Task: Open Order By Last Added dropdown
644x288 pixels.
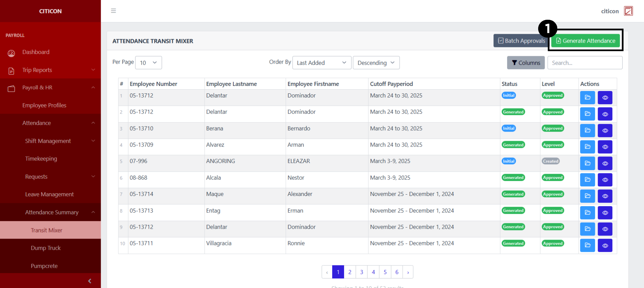Action: [321, 63]
